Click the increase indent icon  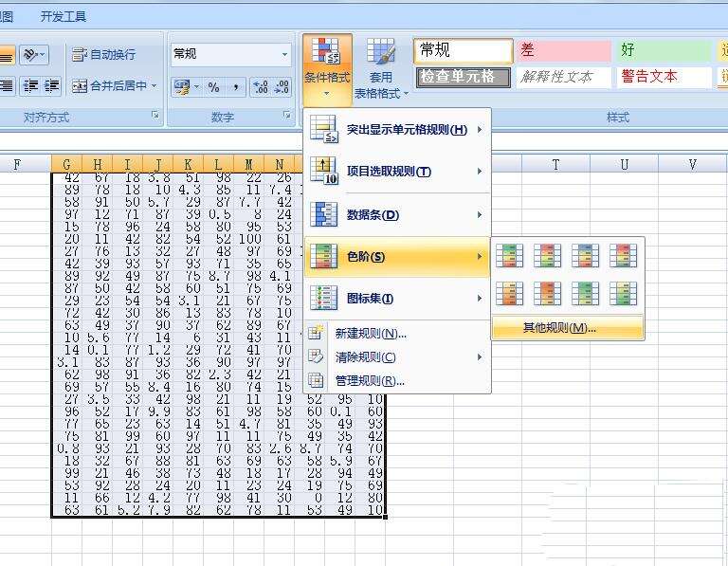tap(50, 86)
